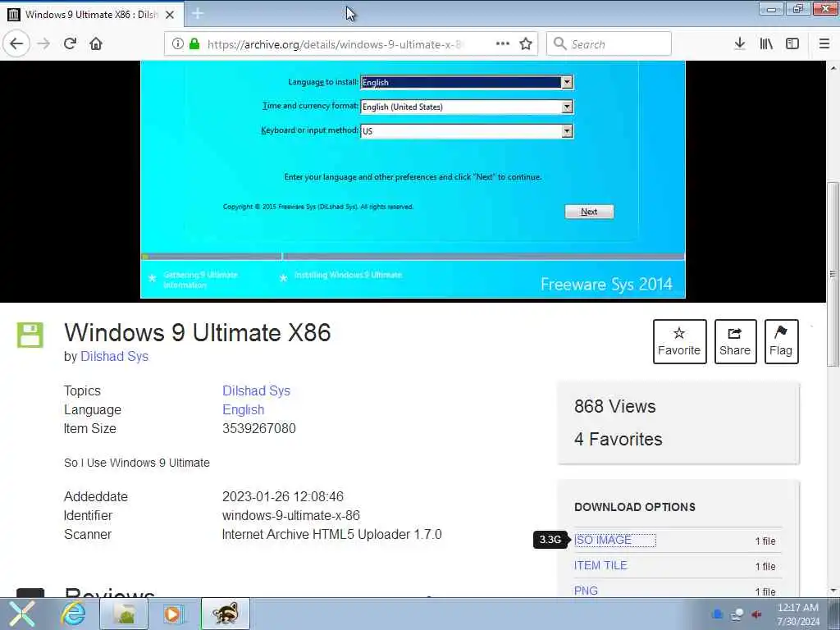
Task: Download the ISO IMAGE file
Action: pyautogui.click(x=603, y=540)
